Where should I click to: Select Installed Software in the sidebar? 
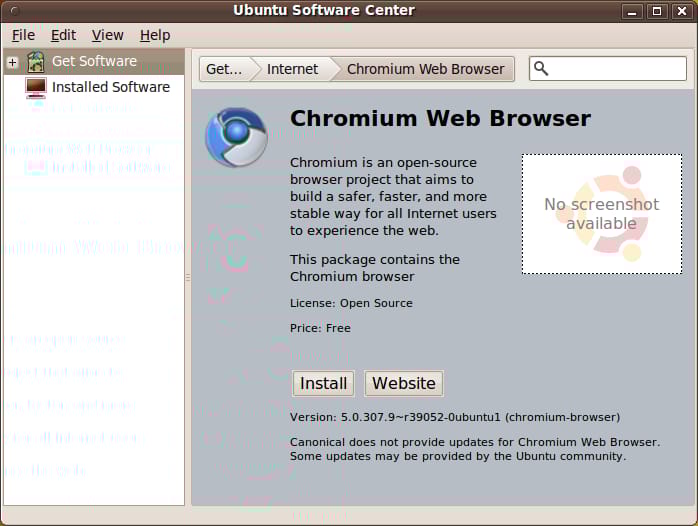coord(110,87)
